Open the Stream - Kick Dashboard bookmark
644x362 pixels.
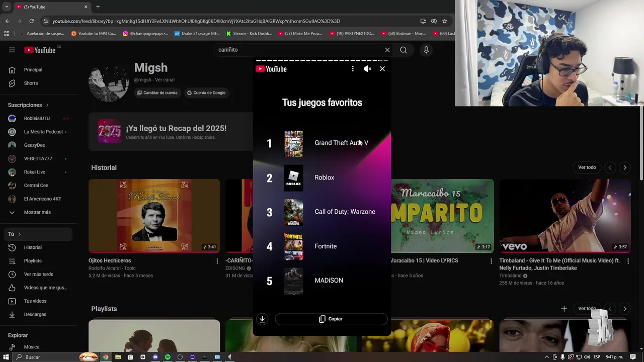(250, 34)
